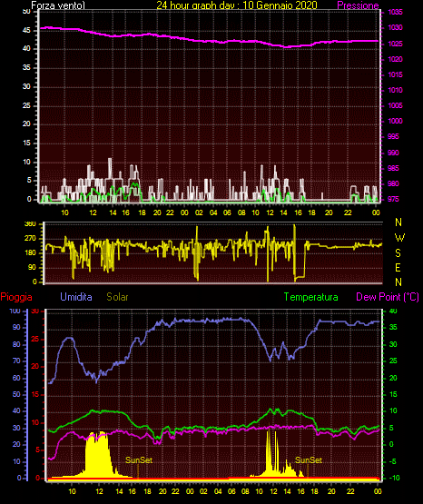Click the 1035 pressure axis value
The width and height of the screenshot is (423, 504).
click(x=395, y=12)
